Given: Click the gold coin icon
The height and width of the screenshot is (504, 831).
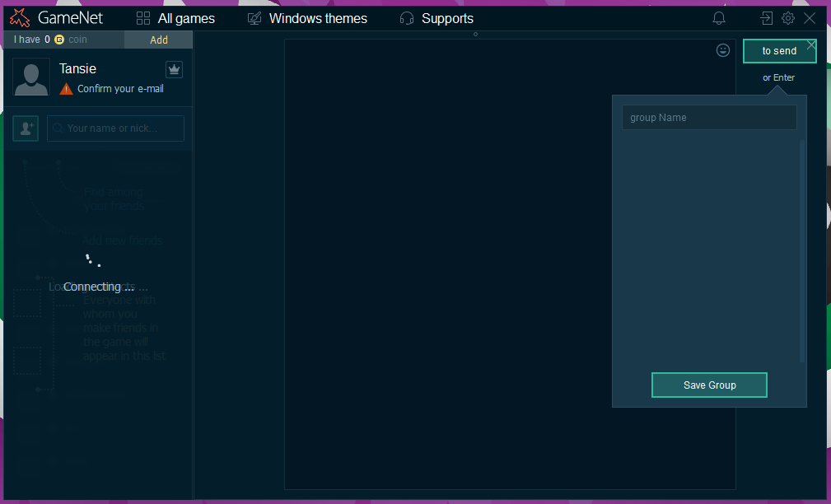Looking at the screenshot, I should (x=59, y=40).
